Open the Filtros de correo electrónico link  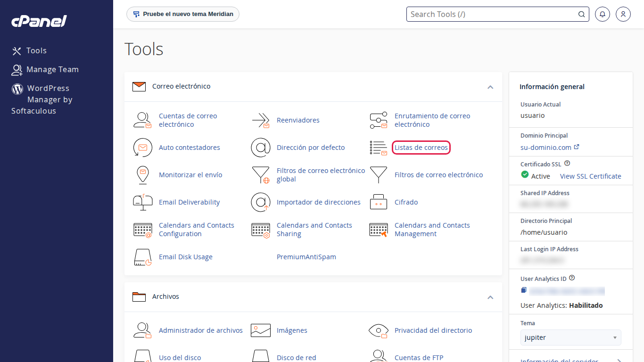pos(438,175)
